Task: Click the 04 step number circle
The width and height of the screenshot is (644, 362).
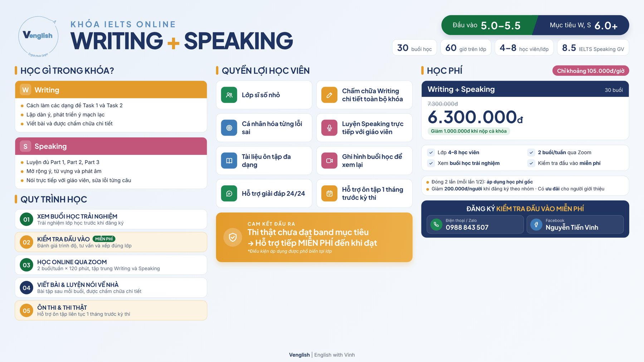Action: [x=26, y=288]
